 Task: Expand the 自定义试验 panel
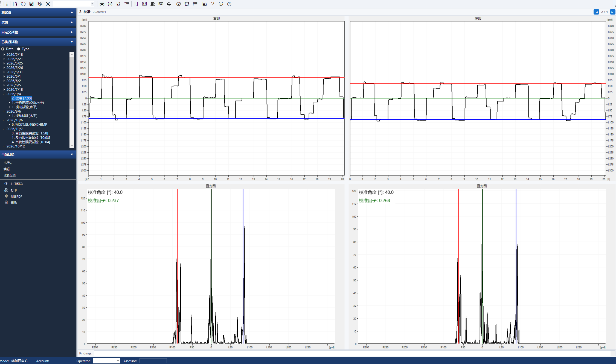click(38, 32)
